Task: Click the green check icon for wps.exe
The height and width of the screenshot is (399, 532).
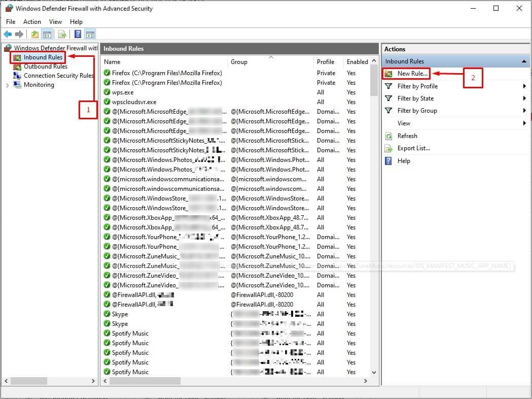Action: (x=107, y=92)
